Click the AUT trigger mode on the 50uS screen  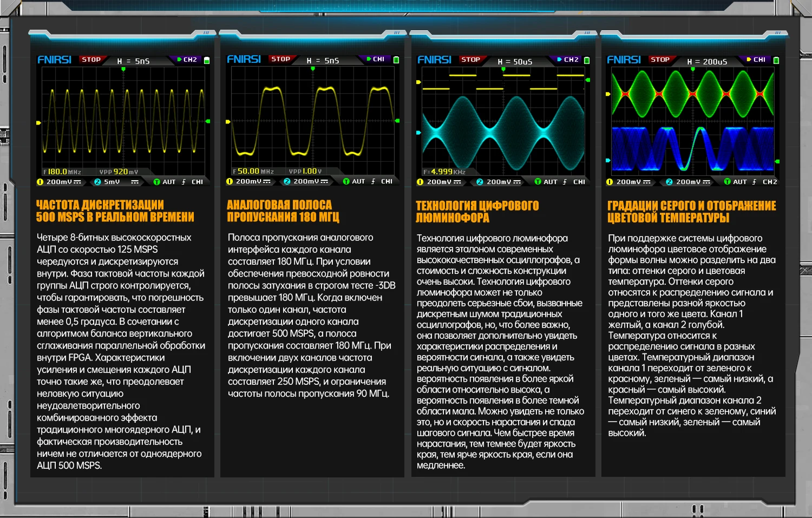551,182
